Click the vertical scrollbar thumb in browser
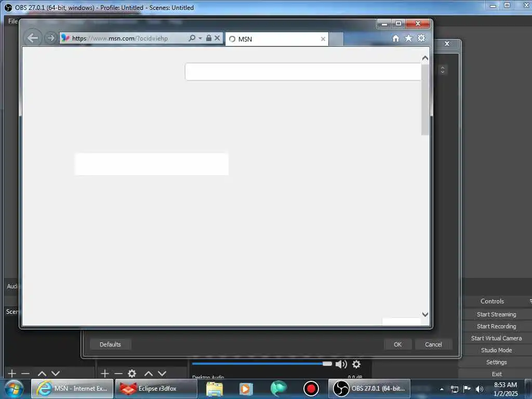 [x=425, y=100]
